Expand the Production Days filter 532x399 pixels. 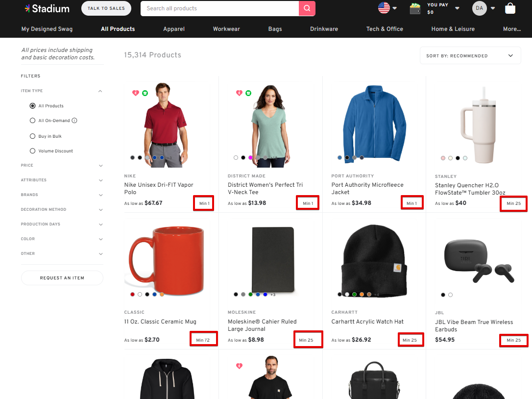101,224
